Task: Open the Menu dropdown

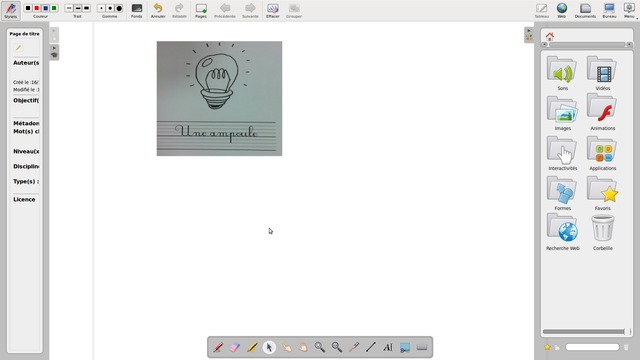Action: point(629,11)
